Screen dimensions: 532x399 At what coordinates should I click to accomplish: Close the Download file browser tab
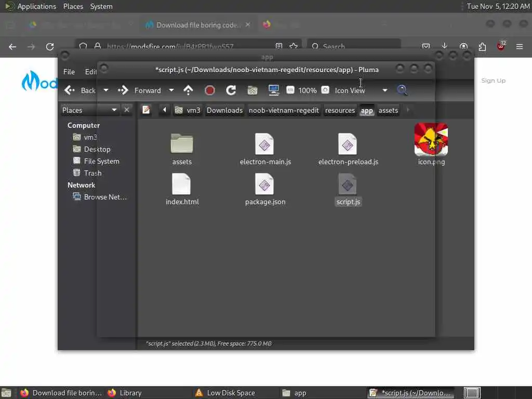[x=248, y=25]
